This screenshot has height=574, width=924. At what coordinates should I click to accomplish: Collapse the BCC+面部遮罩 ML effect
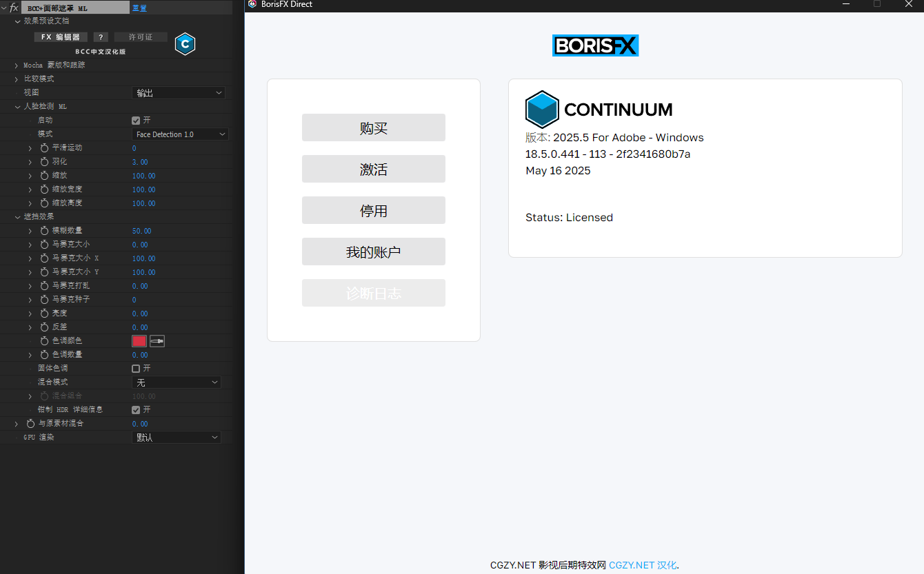[4, 8]
